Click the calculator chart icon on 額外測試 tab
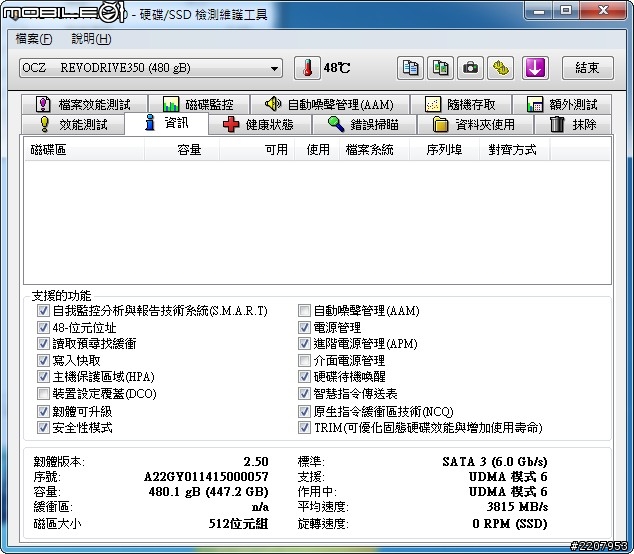The height and width of the screenshot is (554, 634). point(535,104)
